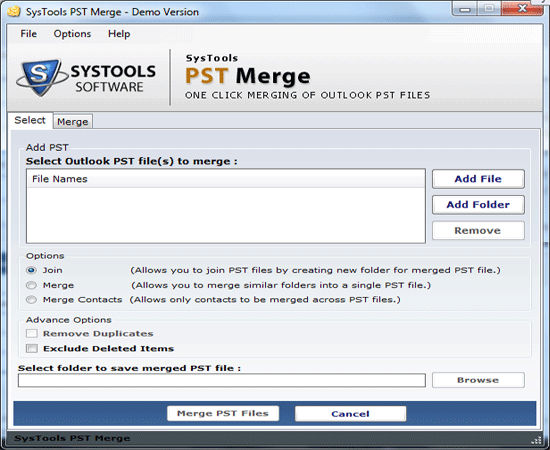
Task: Click the Add File button
Action: point(478,179)
